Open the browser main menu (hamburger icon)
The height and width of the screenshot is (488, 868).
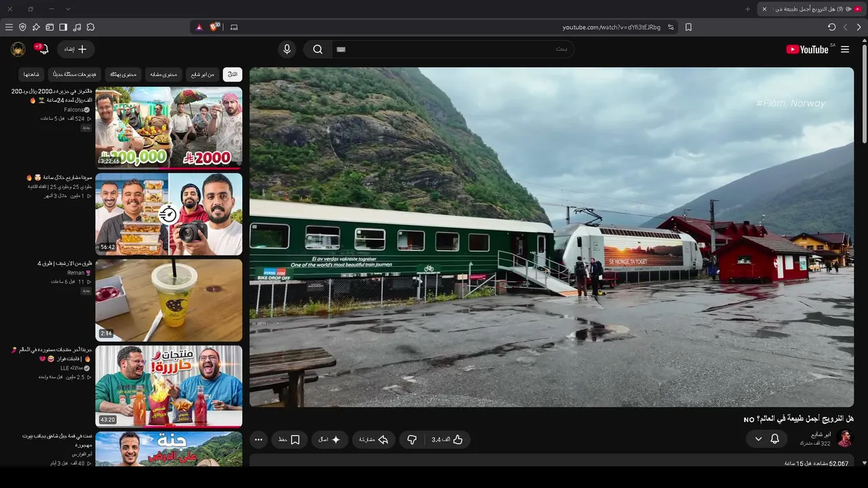[x=9, y=27]
